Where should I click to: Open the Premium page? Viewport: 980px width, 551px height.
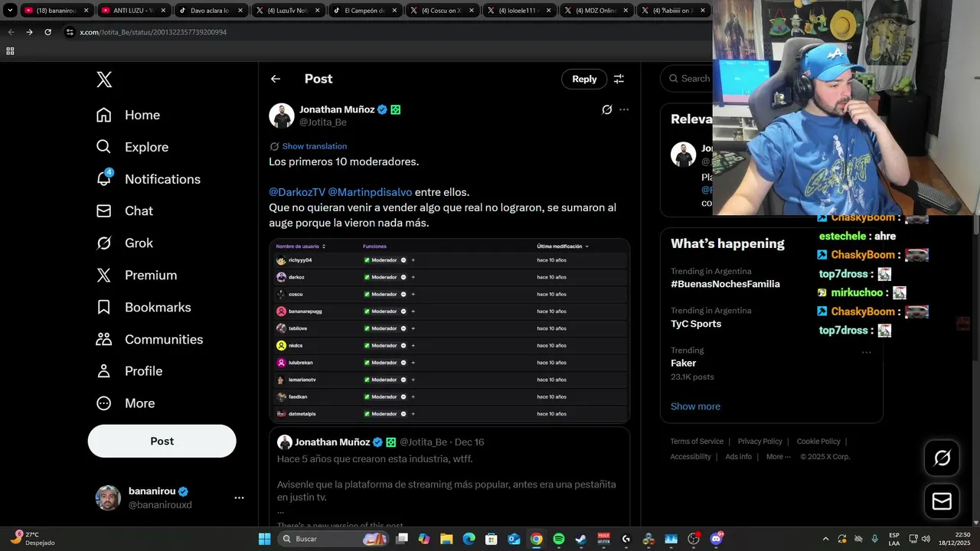[x=136, y=275]
